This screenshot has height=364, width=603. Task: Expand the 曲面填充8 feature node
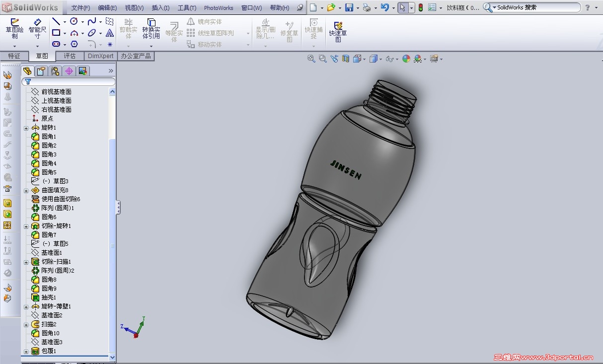(x=26, y=191)
